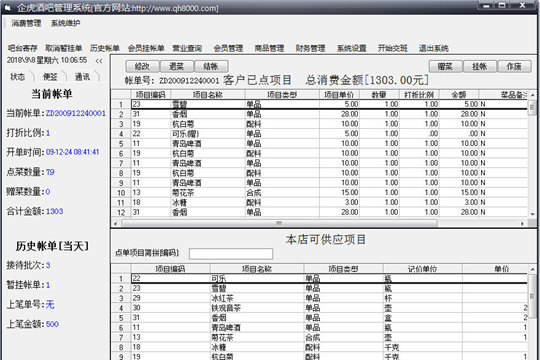Viewport: 540px width, 360px height.
Task: Click the ordered-items table's scroll-down arrow
Action: (x=532, y=214)
